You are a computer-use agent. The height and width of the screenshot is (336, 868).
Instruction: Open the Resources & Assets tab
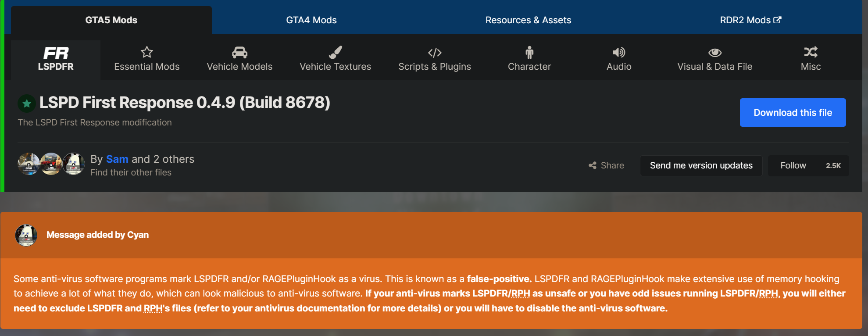tap(528, 20)
